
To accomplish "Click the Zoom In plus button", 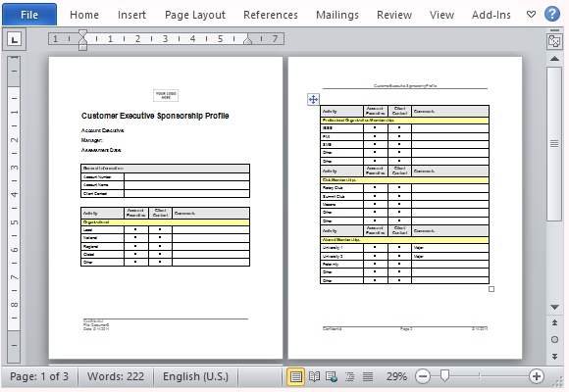I will click(537, 376).
